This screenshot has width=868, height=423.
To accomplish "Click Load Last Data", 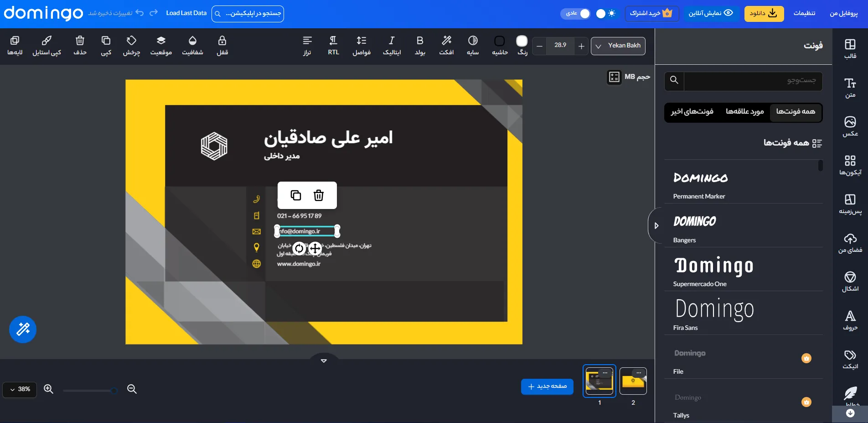I will [x=186, y=13].
